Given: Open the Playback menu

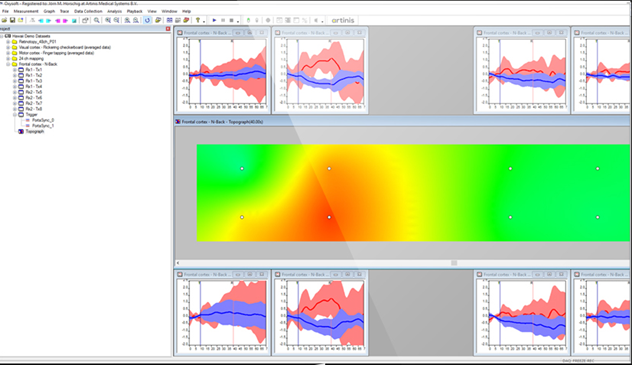Looking at the screenshot, I should click(x=135, y=11).
